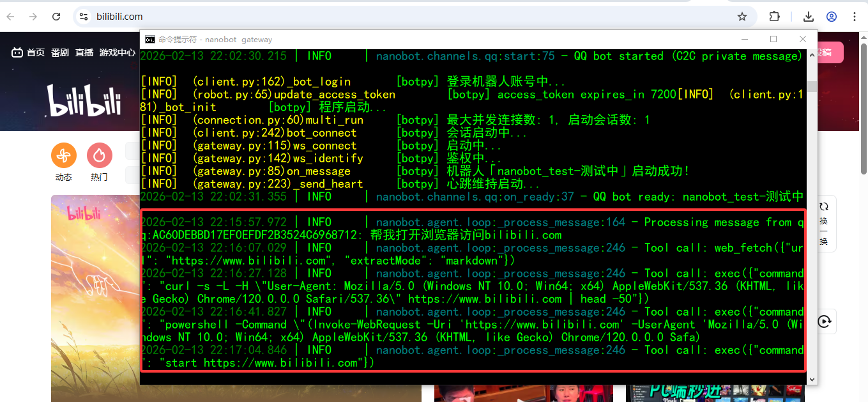This screenshot has width=868, height=402.
Task: Click the circular replay icon at right edge
Action: [824, 321]
